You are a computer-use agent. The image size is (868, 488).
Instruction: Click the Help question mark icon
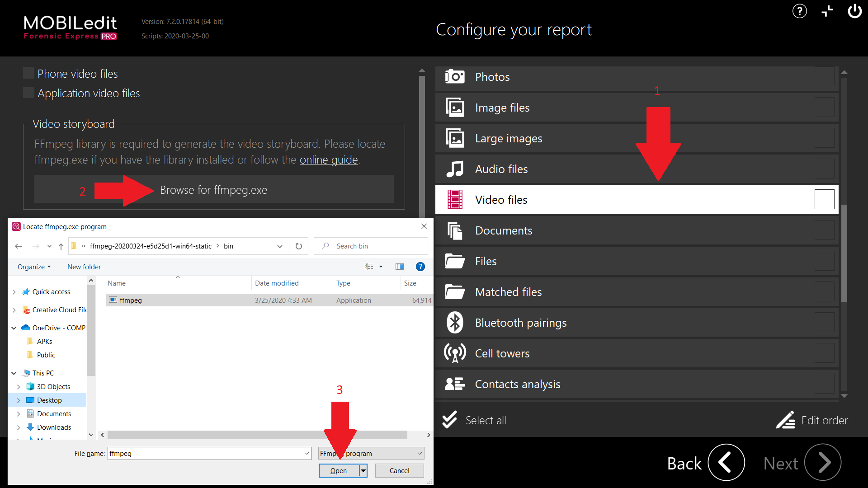pyautogui.click(x=799, y=11)
